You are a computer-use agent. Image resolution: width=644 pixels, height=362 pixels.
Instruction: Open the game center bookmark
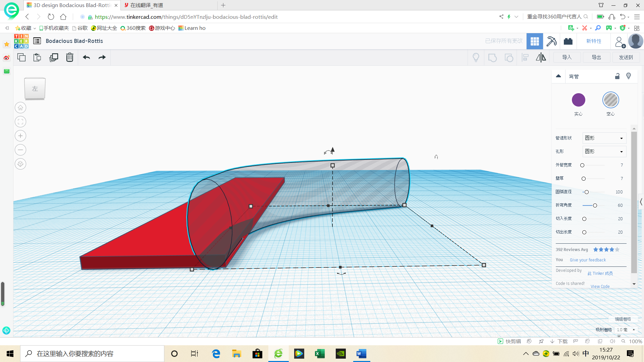coord(162,28)
